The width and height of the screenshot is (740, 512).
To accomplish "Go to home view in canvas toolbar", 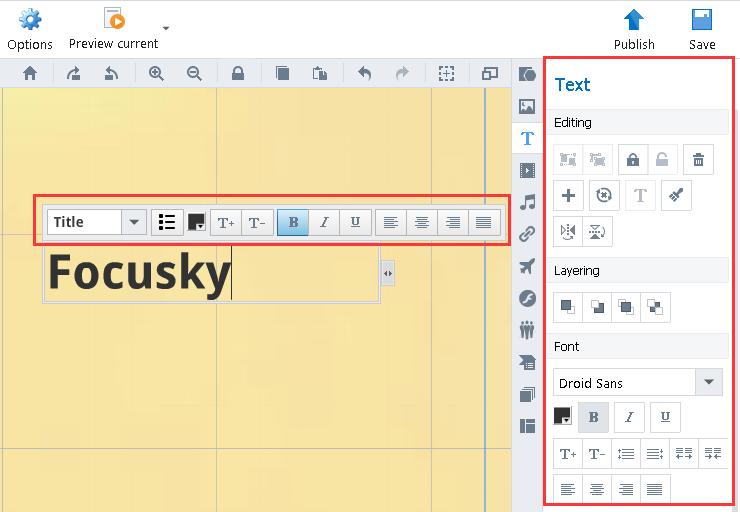I will [30, 73].
